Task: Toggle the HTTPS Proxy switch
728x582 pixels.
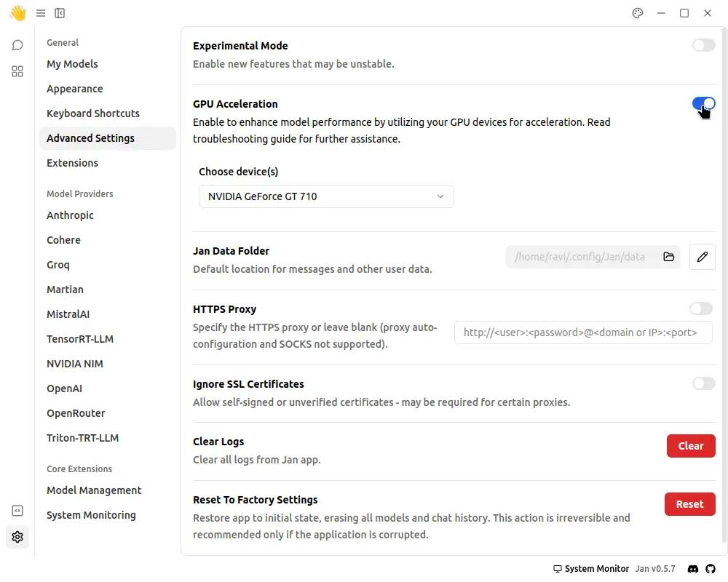Action: point(700,309)
